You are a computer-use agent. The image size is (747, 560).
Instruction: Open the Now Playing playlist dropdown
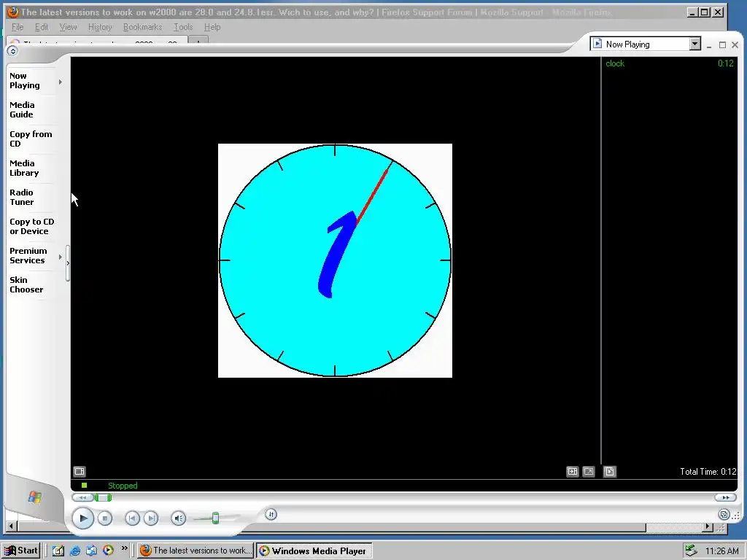point(695,44)
